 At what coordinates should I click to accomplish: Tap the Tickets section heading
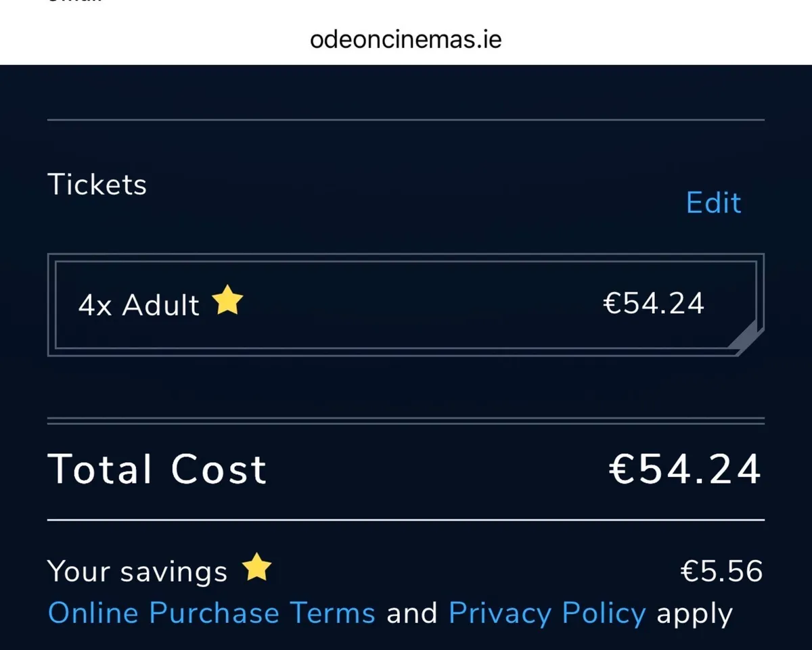click(97, 183)
